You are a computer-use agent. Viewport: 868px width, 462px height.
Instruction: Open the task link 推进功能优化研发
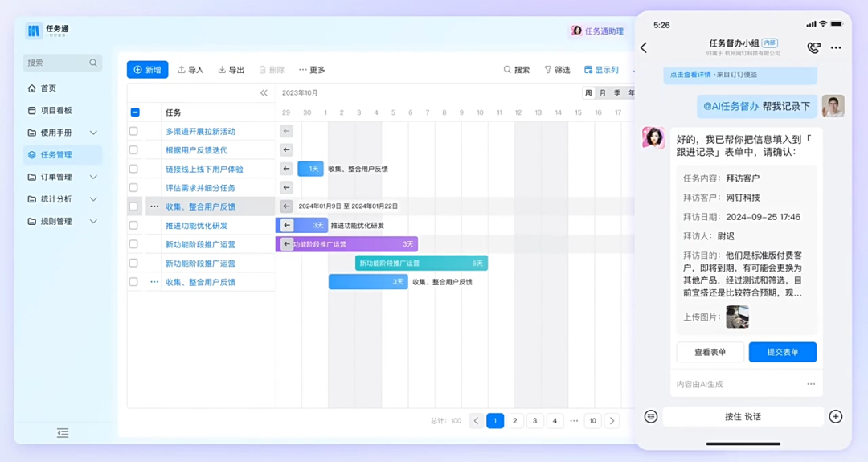tap(197, 226)
